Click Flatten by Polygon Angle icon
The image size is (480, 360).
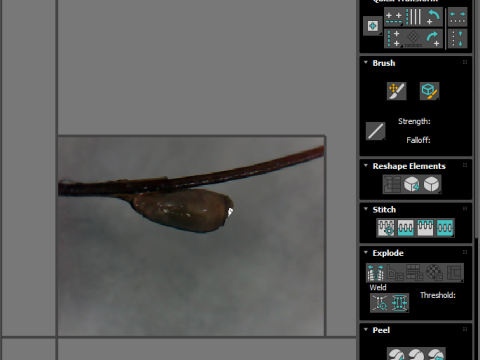395,273
